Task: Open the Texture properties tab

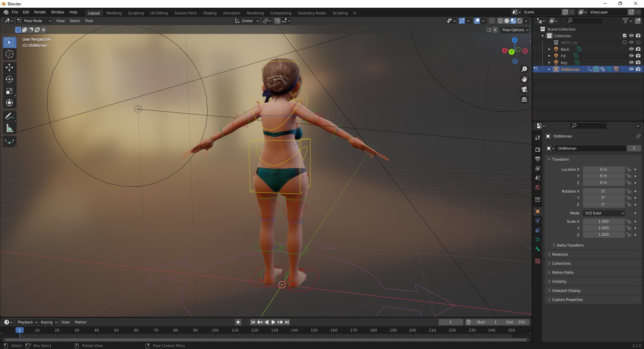Action: tap(538, 261)
